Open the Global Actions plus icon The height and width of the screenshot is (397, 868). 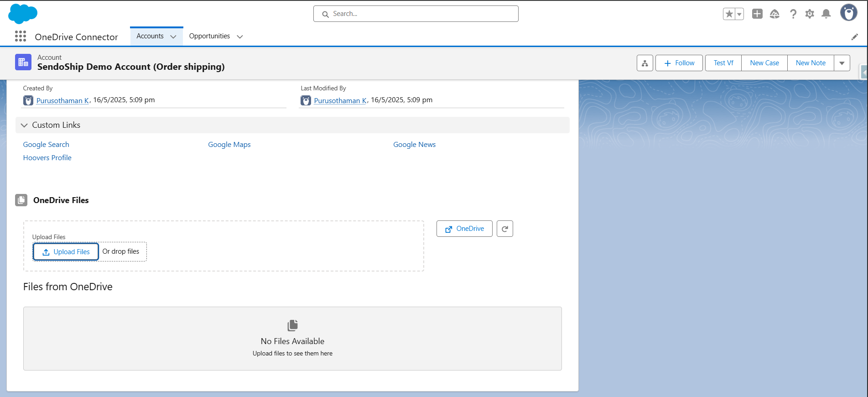[x=757, y=14]
